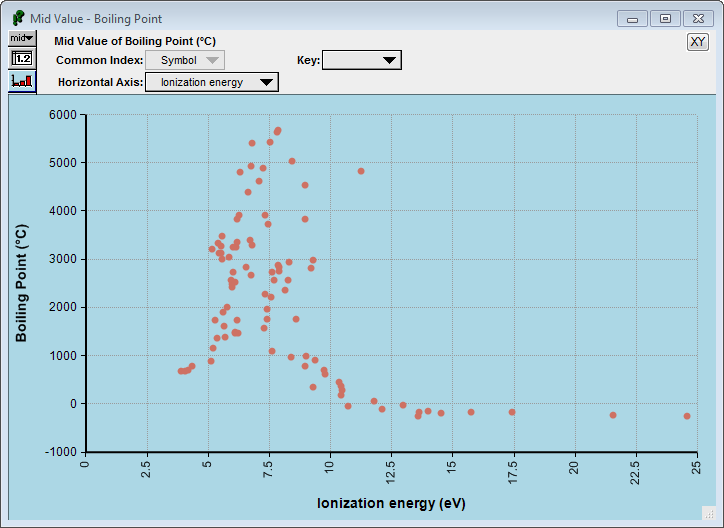Screen dimensions: 724x528
Task: Click the 'Horizontal Axis:' label
Action: pyautogui.click(x=101, y=82)
